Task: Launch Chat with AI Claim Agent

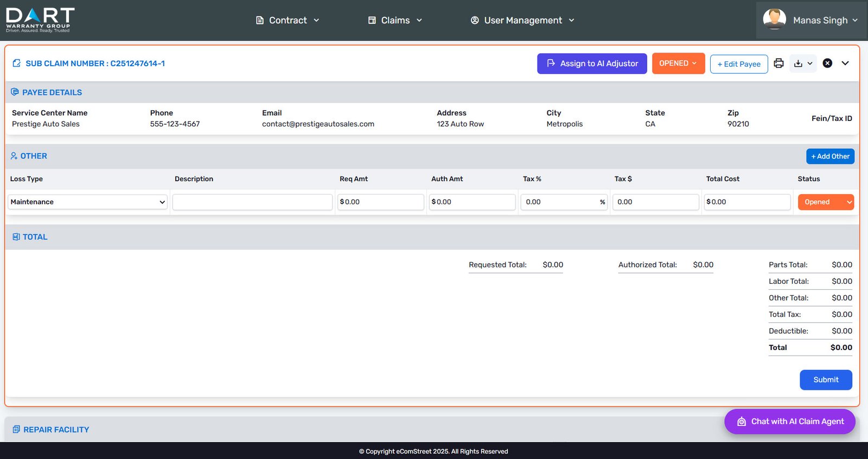Action: tap(789, 422)
